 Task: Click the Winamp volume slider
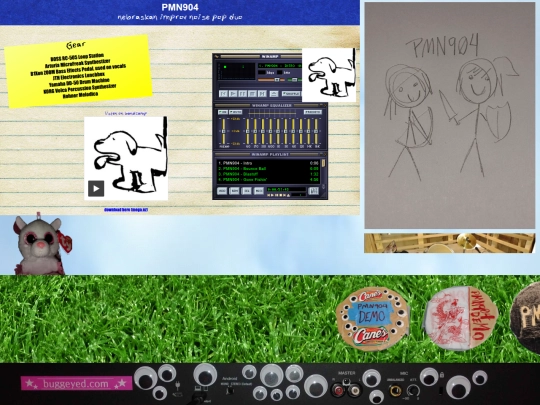pyautogui.click(x=271, y=80)
